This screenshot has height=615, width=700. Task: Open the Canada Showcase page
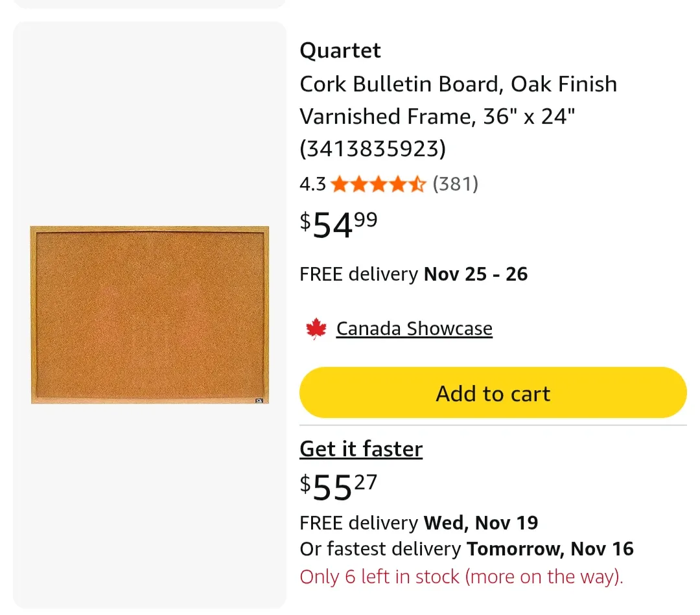tap(414, 328)
